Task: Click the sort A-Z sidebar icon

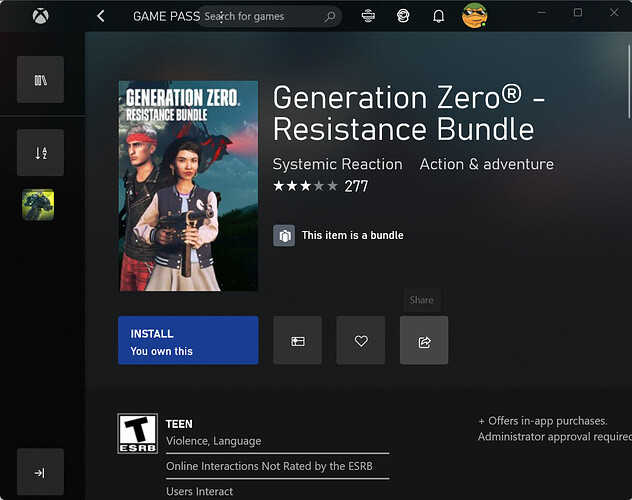Action: pos(40,153)
